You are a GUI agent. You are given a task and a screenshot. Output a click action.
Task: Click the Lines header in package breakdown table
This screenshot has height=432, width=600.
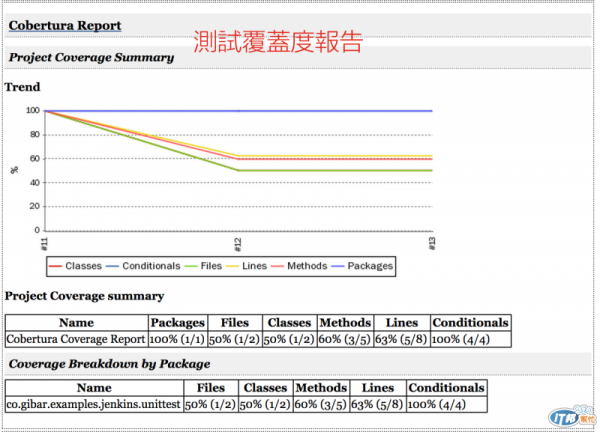coord(378,388)
